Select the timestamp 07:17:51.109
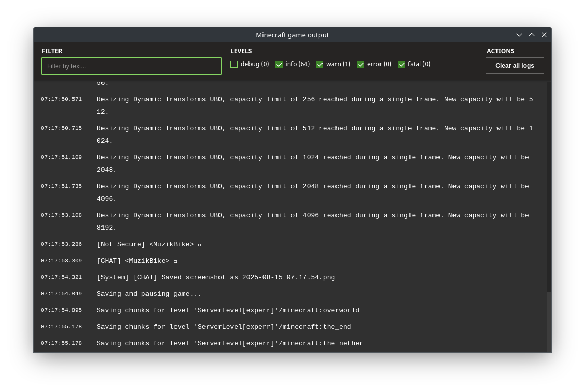The image size is (585, 392). (x=61, y=157)
